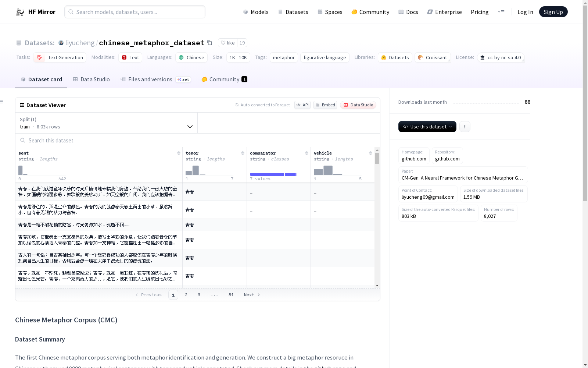Click the search magnifier in dataset search
This screenshot has width=588, height=368.
click(x=23, y=140)
